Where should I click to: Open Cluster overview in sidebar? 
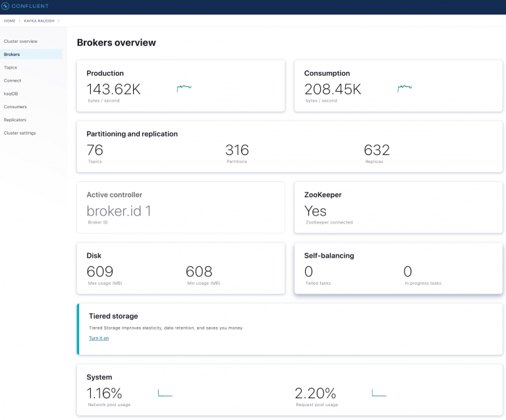tap(20, 41)
